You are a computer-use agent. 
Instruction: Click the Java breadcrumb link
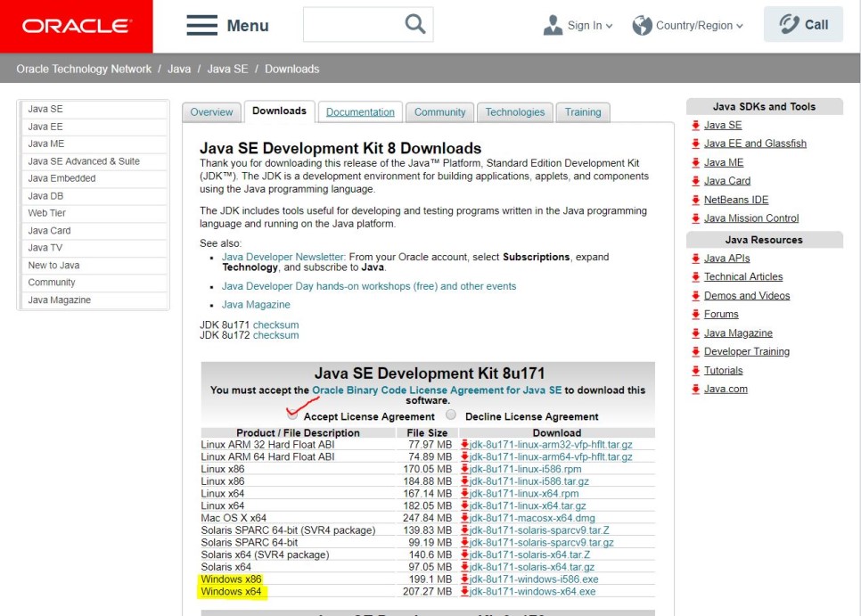[179, 70]
